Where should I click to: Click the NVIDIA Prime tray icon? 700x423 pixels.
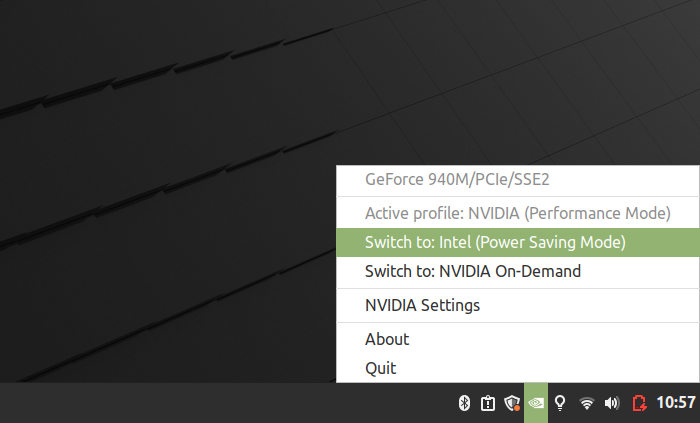(536, 403)
